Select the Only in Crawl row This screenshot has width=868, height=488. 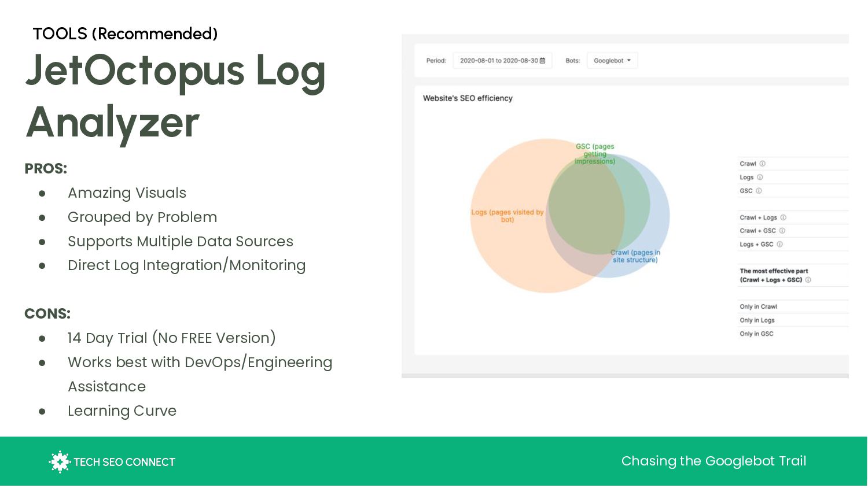793,307
